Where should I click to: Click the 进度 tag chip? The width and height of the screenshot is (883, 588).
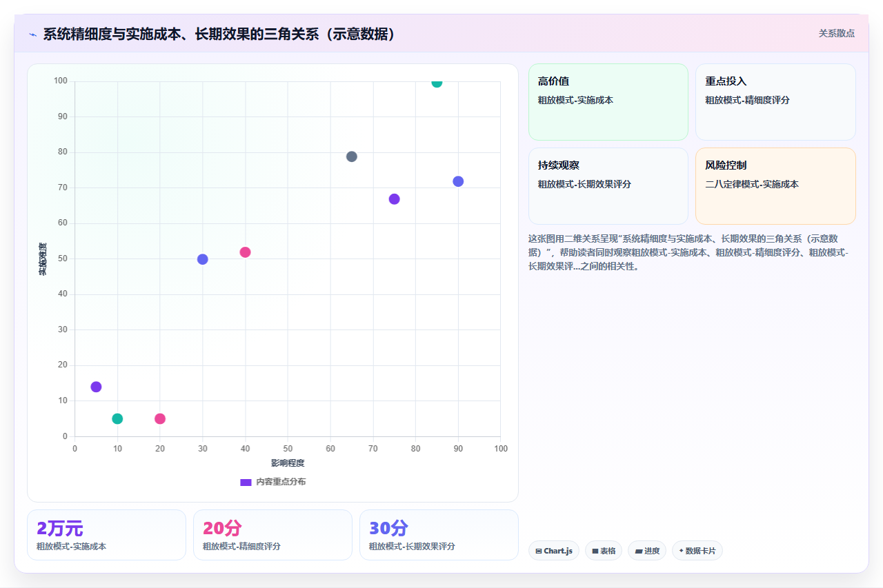pyautogui.click(x=646, y=551)
